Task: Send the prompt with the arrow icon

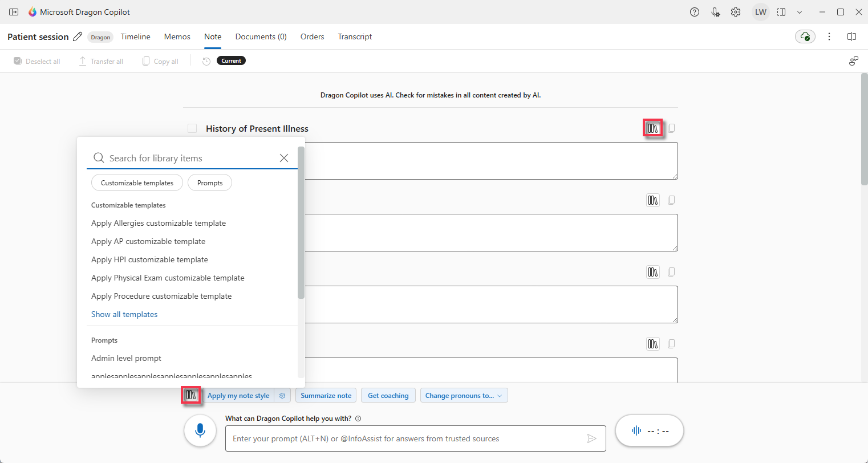Action: [x=592, y=438]
